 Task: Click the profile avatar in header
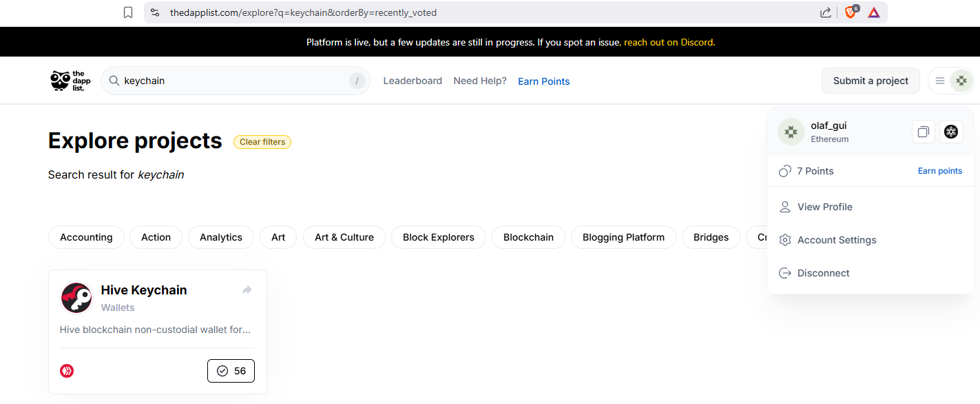961,81
